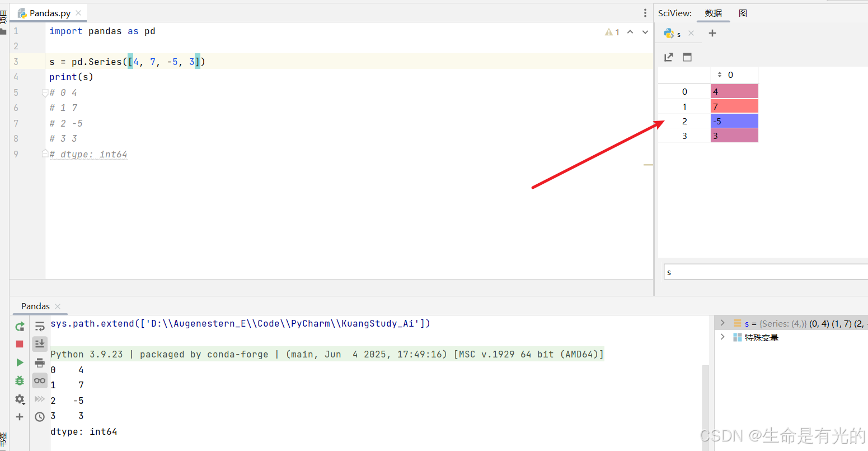Attach debugger using green bug icon
The image size is (868, 451).
20,380
